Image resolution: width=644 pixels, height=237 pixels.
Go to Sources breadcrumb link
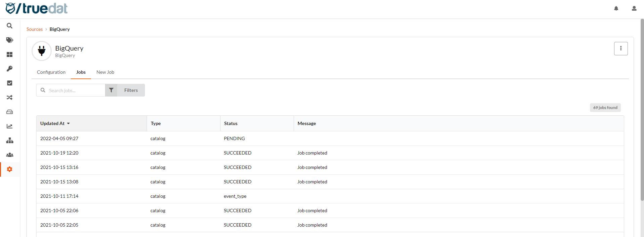35,29
